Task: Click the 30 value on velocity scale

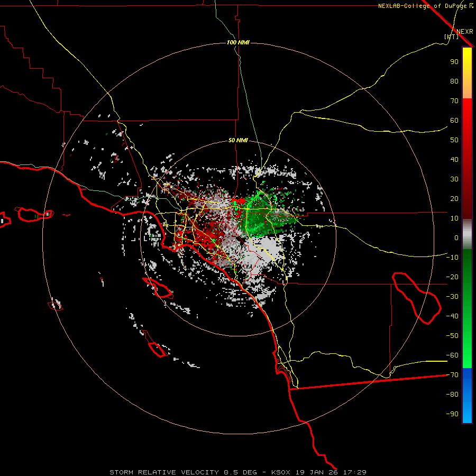Action: point(454,179)
